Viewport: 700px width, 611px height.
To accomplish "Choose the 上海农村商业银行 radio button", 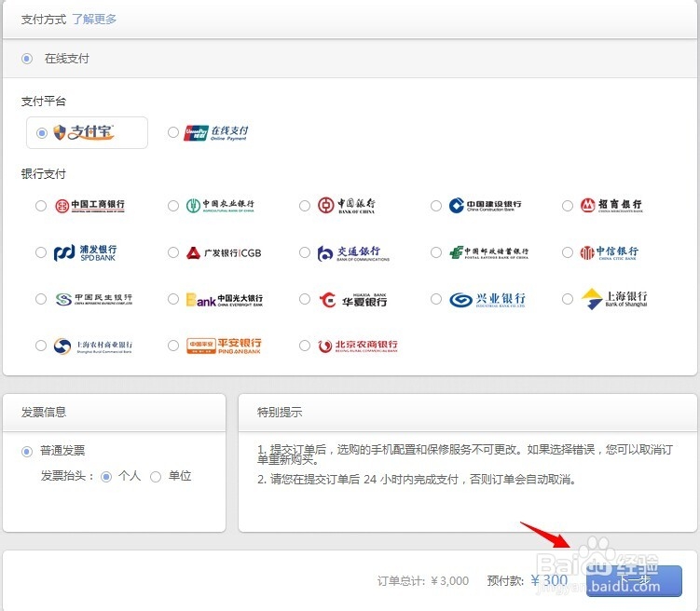I will (x=41, y=346).
